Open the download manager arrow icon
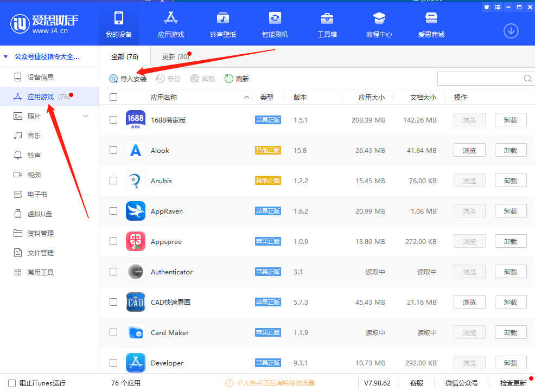The width and height of the screenshot is (535, 392). 511,31
